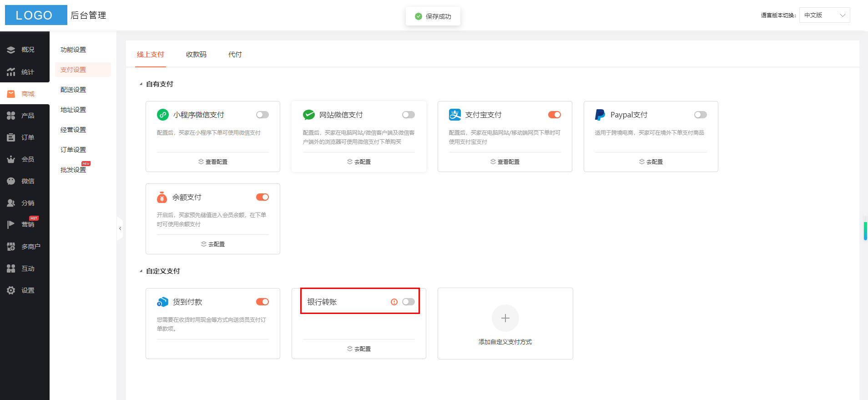Open the 产品 products icon
Image resolution: width=868 pixels, height=400 pixels.
pos(11,116)
